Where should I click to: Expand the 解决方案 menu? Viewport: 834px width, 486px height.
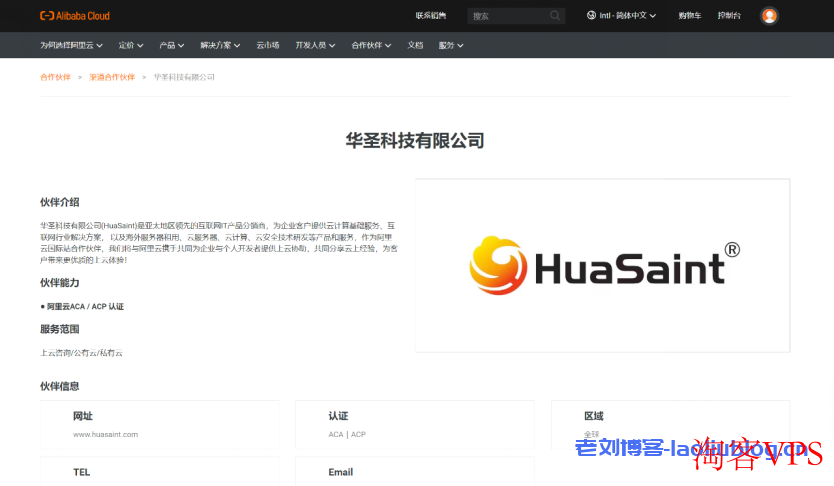[220, 45]
